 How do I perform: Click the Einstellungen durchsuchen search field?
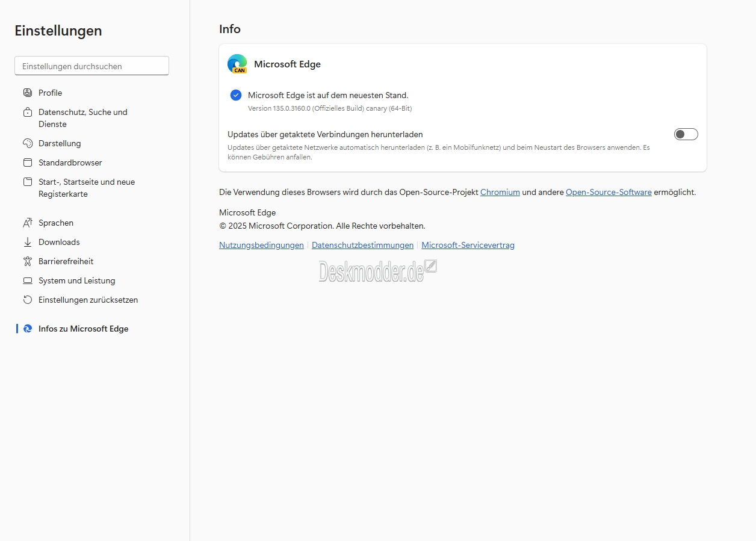(91, 66)
